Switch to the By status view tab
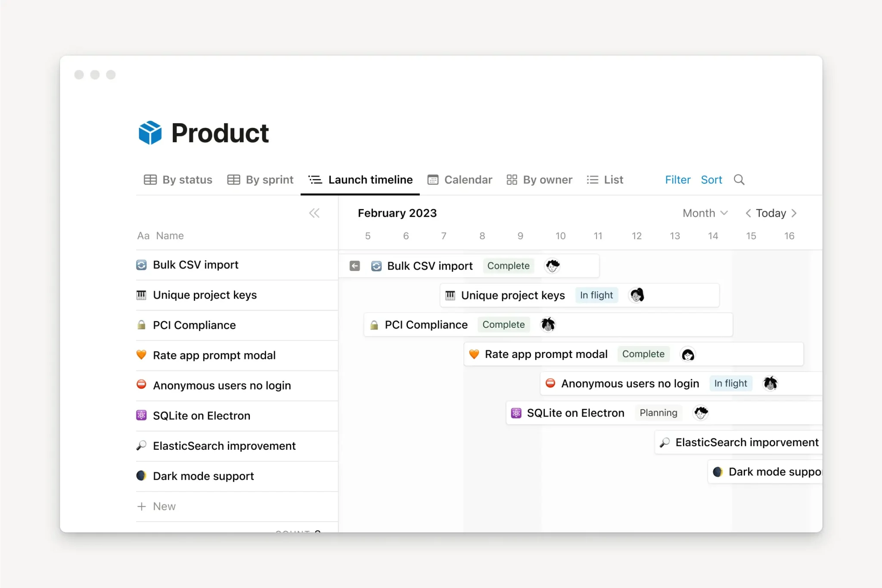Viewport: 882px width, 588px height. point(178,180)
